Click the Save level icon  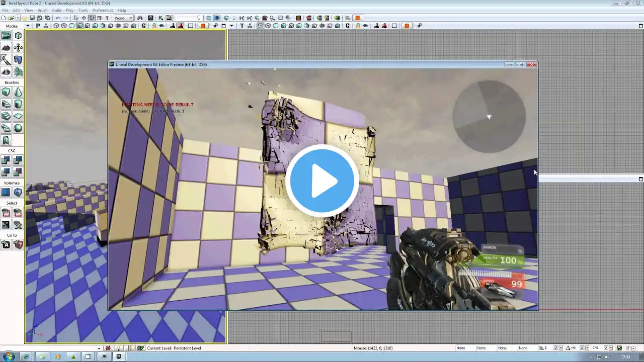[32, 18]
